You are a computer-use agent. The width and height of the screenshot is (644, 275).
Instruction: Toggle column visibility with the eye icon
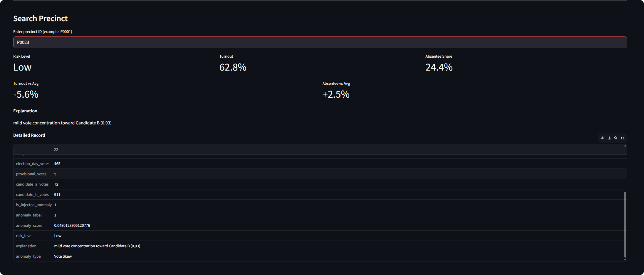click(602, 138)
